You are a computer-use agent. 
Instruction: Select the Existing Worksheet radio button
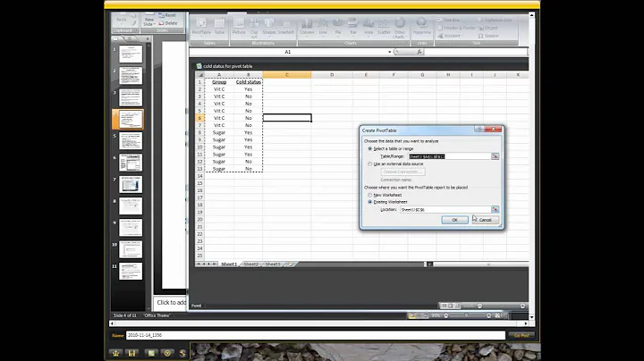click(x=370, y=202)
